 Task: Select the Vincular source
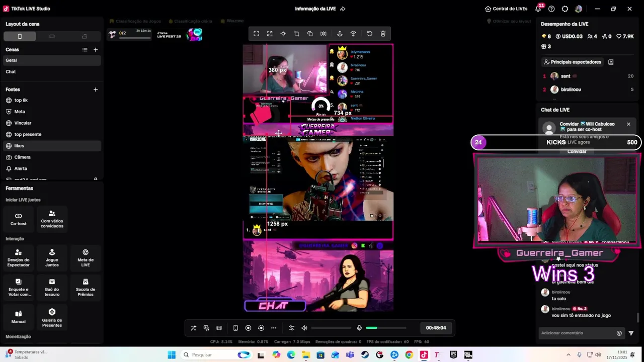[x=52, y=123]
